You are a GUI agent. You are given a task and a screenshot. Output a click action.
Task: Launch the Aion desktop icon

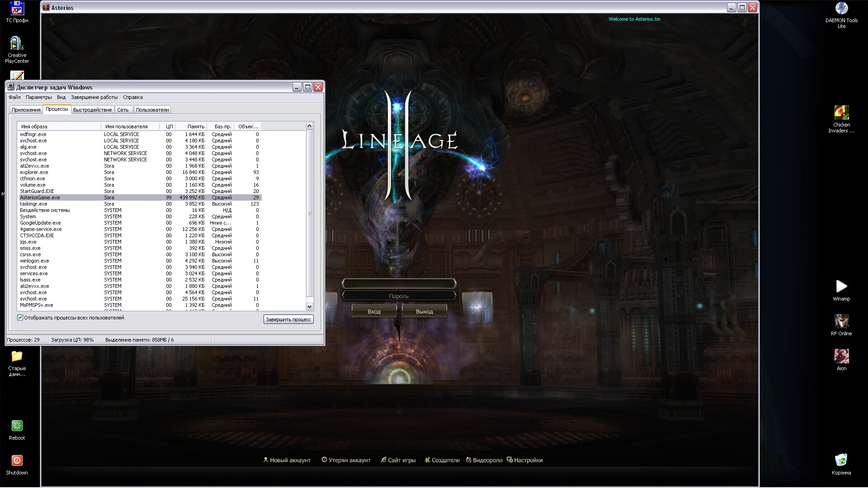coord(841,360)
